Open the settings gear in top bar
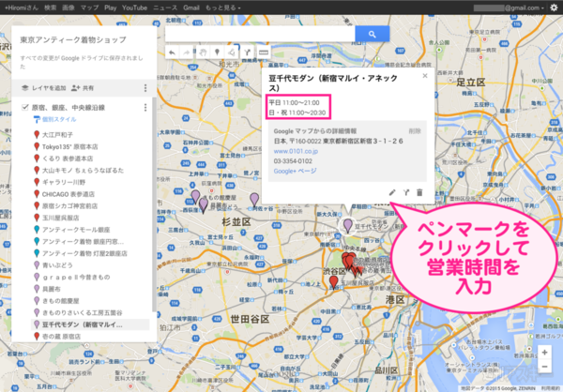The image size is (563, 392). tap(554, 8)
